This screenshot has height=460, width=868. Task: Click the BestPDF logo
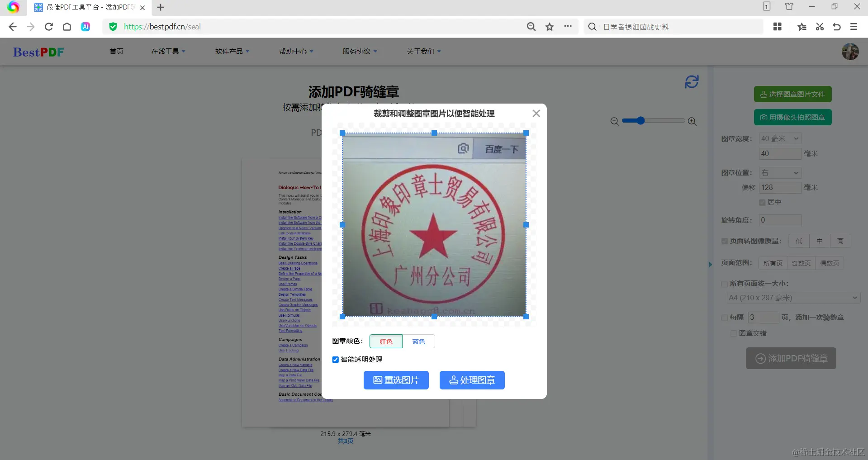(38, 52)
